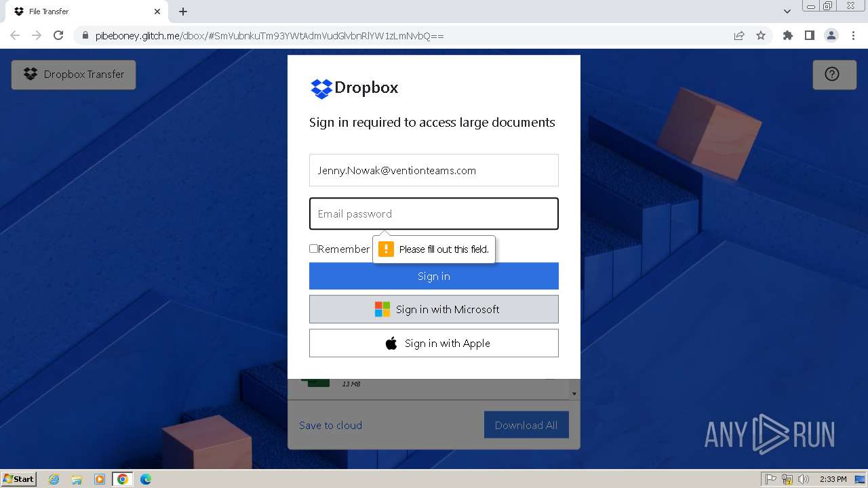Open the Chrome profile avatar
This screenshot has width=868, height=488.
831,35
